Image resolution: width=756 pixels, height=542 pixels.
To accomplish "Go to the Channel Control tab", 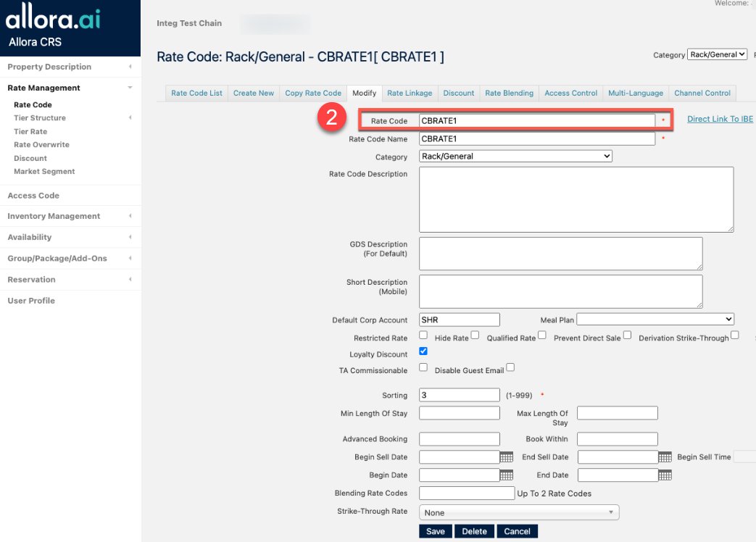I will pyautogui.click(x=702, y=93).
